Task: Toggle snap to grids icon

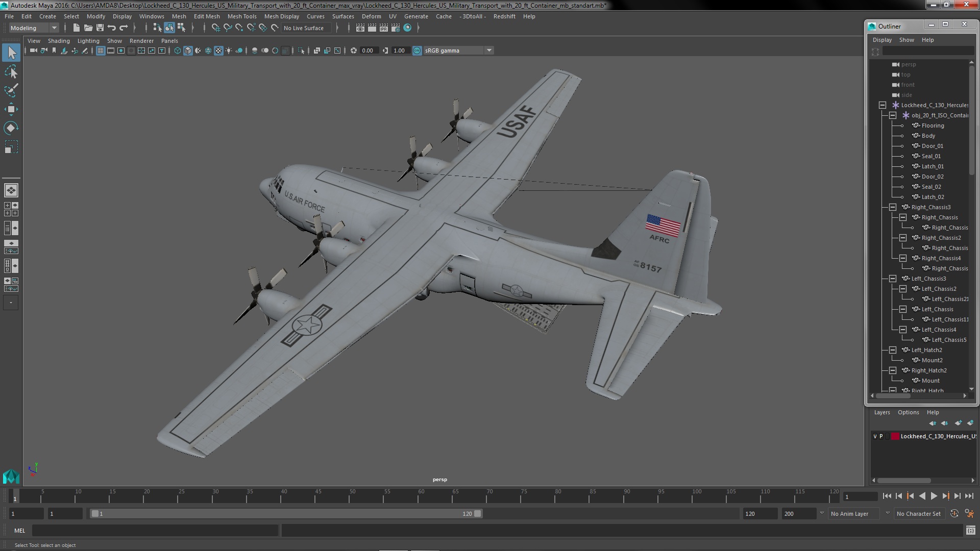Action: click(216, 28)
